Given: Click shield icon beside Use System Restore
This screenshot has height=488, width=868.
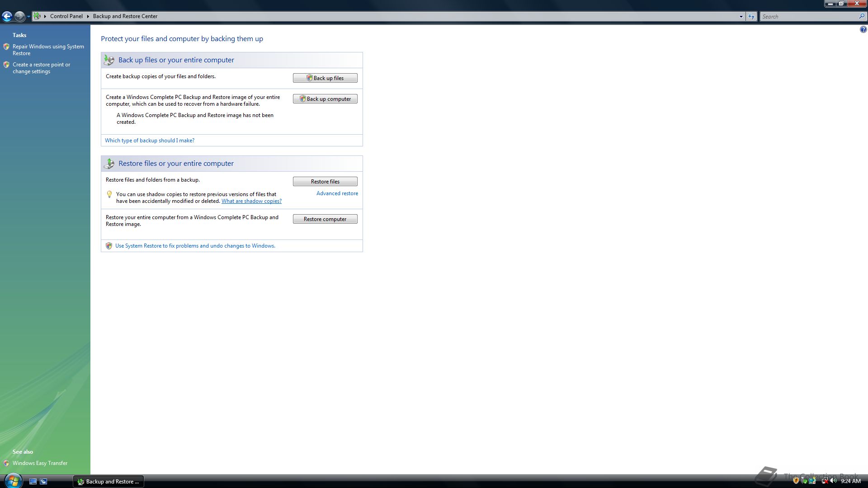Looking at the screenshot, I should click(x=108, y=246).
